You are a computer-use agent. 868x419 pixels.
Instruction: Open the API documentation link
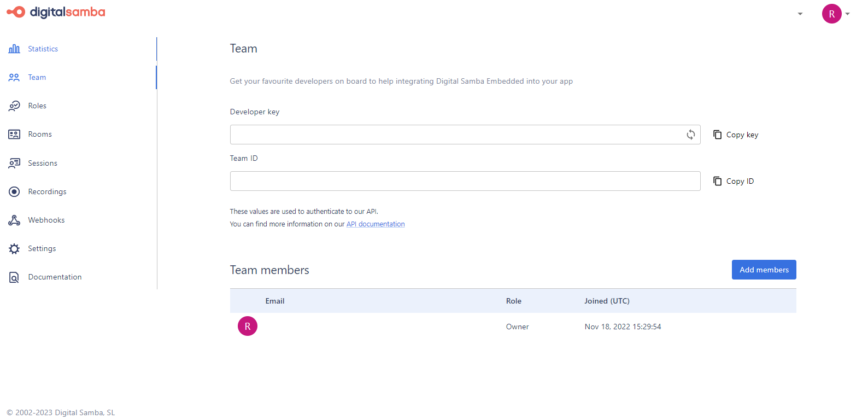376,224
